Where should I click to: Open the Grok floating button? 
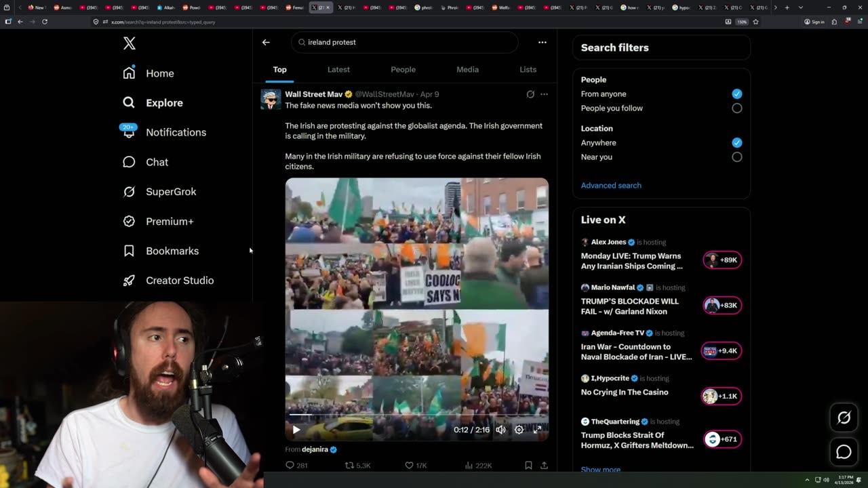pos(844,418)
